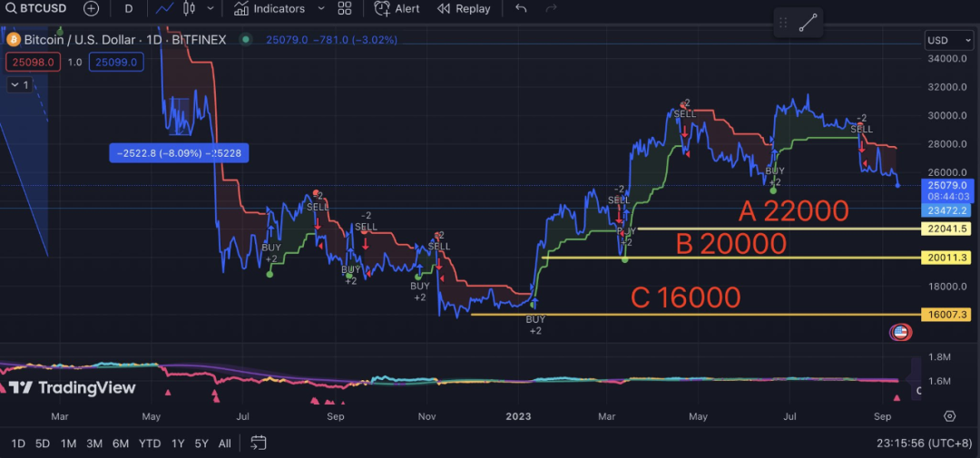Open the layout templates grid icon
Viewport: 980px width, 458px height.
point(345,9)
